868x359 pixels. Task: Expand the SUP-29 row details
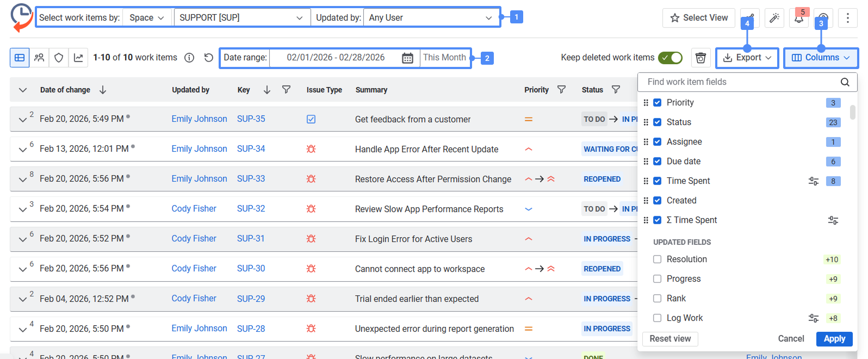click(x=23, y=299)
